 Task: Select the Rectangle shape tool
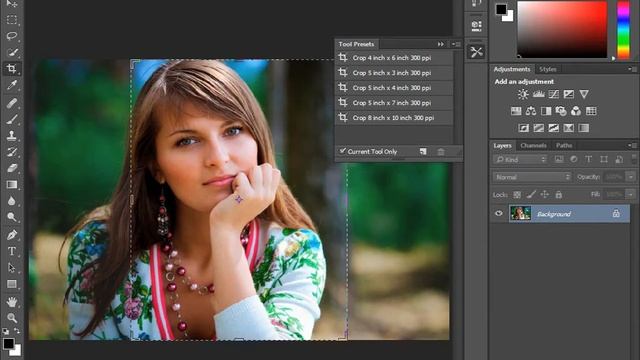coord(12,284)
